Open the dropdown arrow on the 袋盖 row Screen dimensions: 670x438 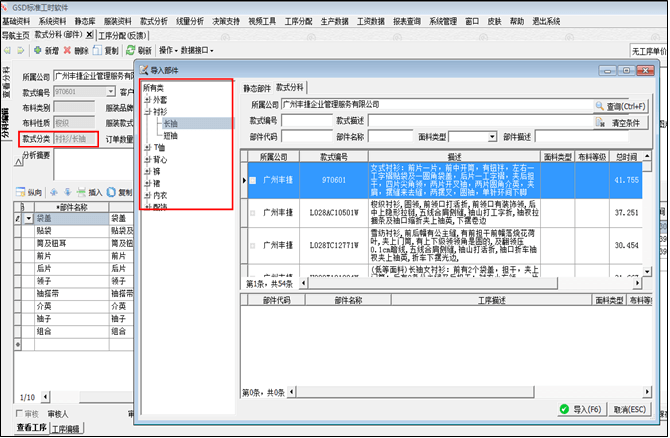click(29, 219)
